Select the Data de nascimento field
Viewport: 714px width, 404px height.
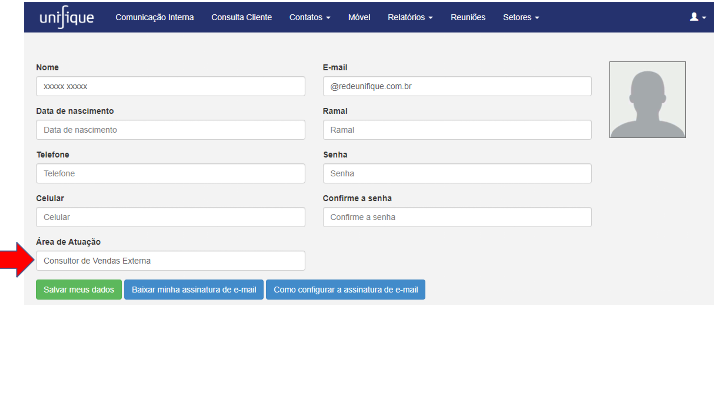point(171,130)
